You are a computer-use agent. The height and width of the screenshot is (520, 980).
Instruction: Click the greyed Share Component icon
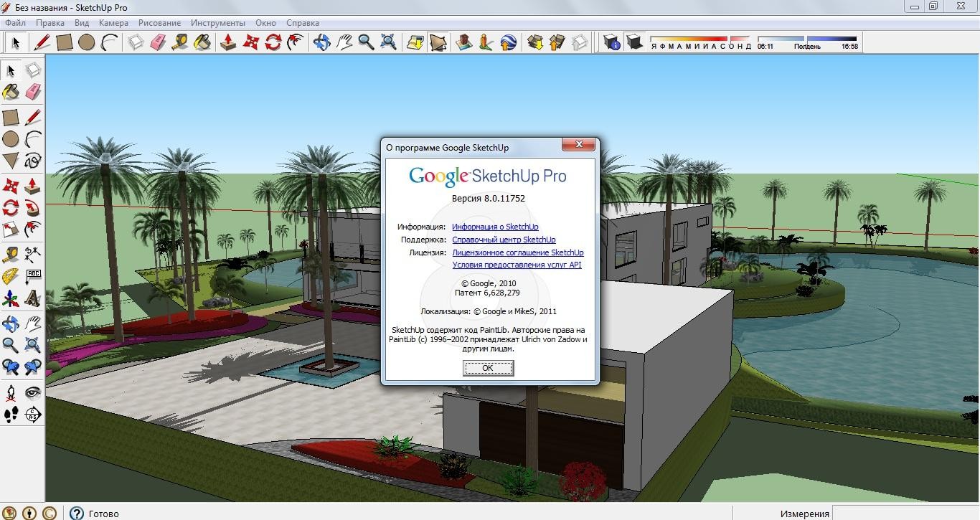579,42
